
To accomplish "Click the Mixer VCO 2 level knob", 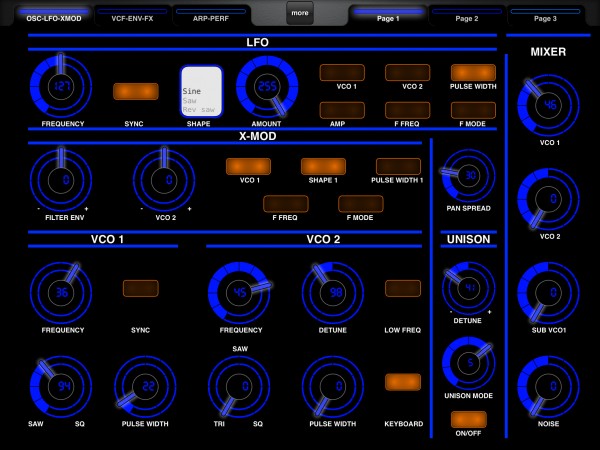I will click(548, 199).
